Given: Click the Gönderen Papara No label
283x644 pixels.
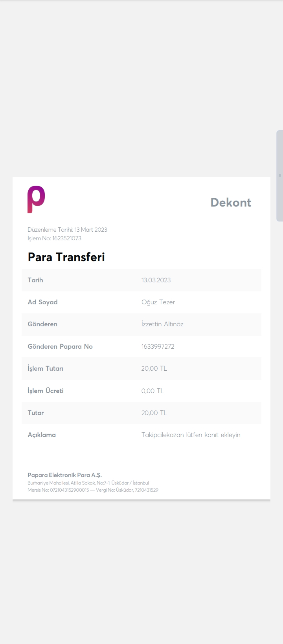Looking at the screenshot, I should pyautogui.click(x=60, y=346).
